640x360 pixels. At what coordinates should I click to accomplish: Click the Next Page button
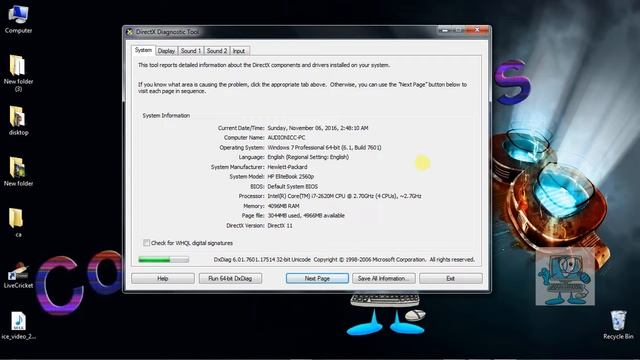pyautogui.click(x=317, y=278)
